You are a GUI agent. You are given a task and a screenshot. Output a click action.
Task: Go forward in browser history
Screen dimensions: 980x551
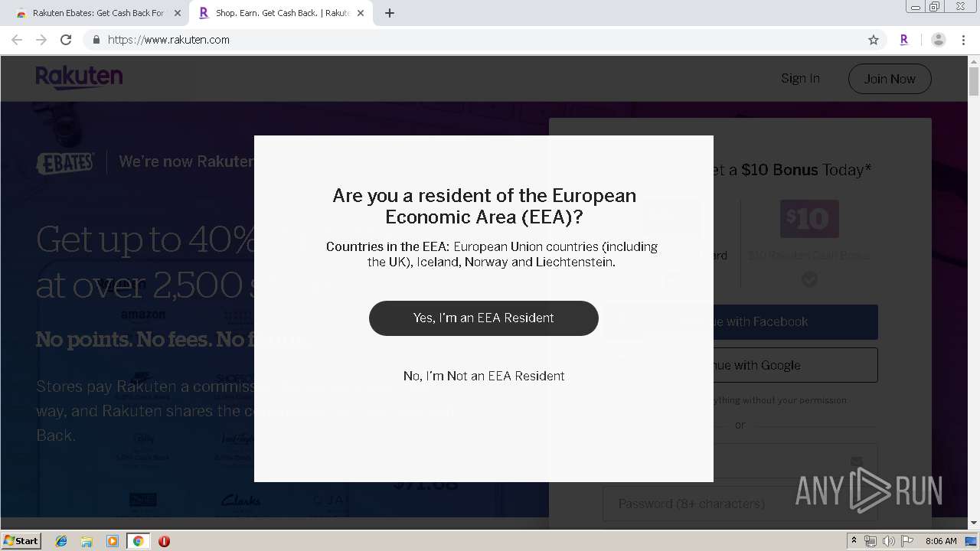coord(41,40)
